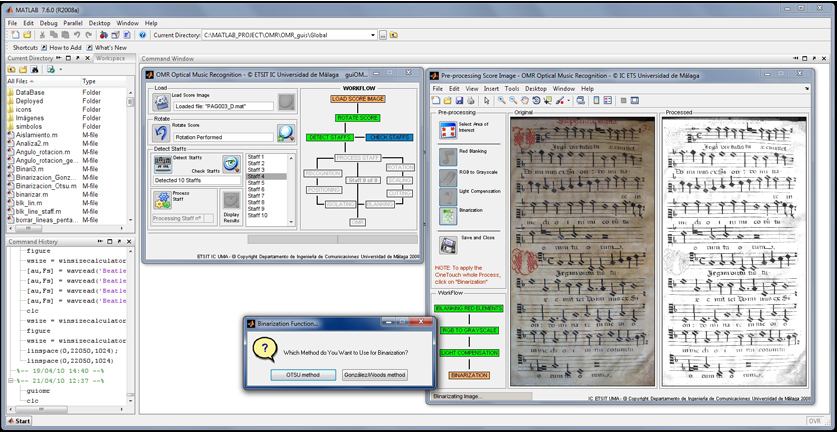838x432 pixels.
Task: Select the Data Cursor tool in figure toolbar
Action: click(548, 100)
